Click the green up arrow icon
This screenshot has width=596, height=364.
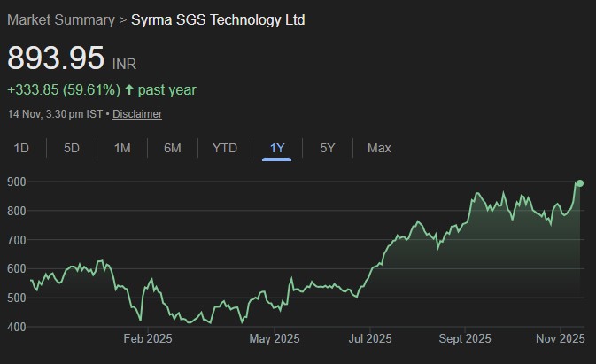click(x=129, y=89)
